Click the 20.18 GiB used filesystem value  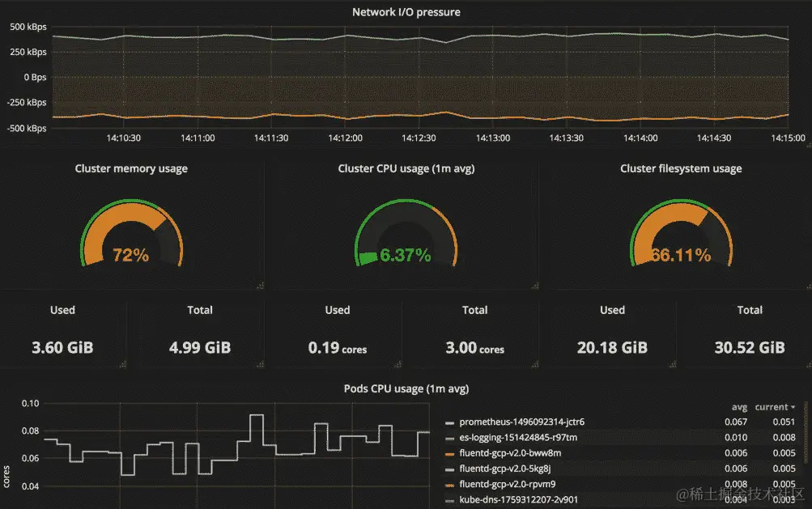[612, 347]
